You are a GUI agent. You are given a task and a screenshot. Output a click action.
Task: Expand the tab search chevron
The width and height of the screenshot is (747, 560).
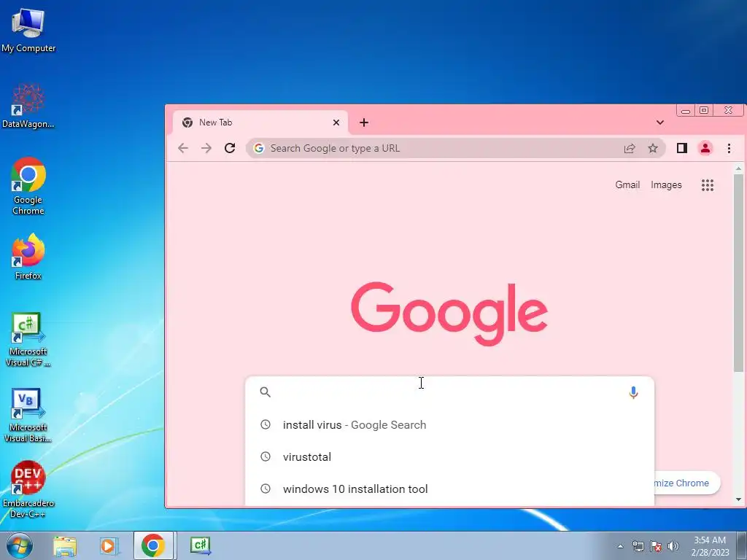point(659,122)
